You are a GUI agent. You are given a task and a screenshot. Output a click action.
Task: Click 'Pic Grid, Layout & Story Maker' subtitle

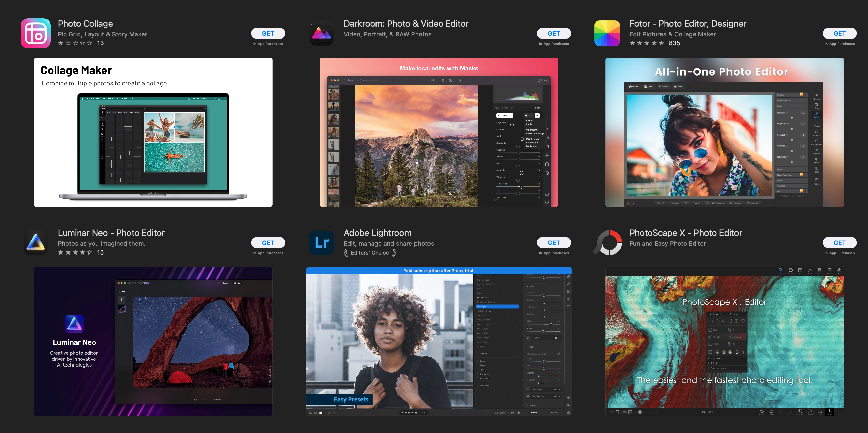(x=102, y=34)
